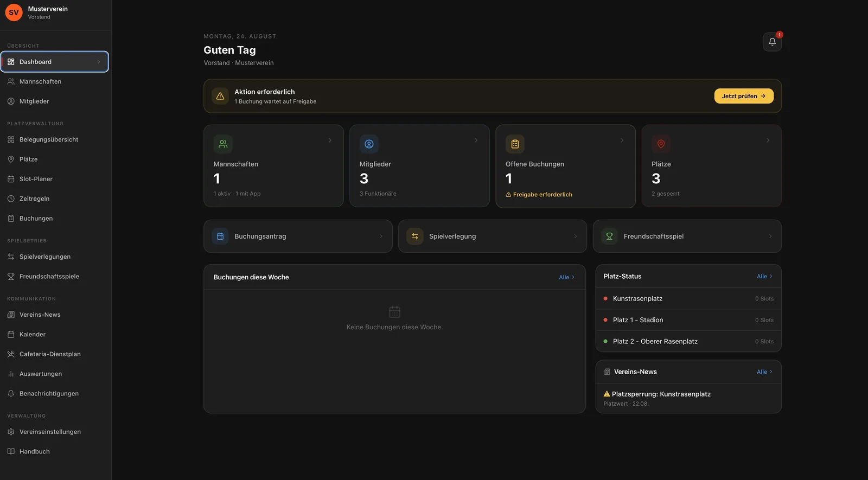The width and height of the screenshot is (868, 480).
Task: Select the Platz 2 - Oberer Rasenplatz row
Action: click(x=688, y=341)
